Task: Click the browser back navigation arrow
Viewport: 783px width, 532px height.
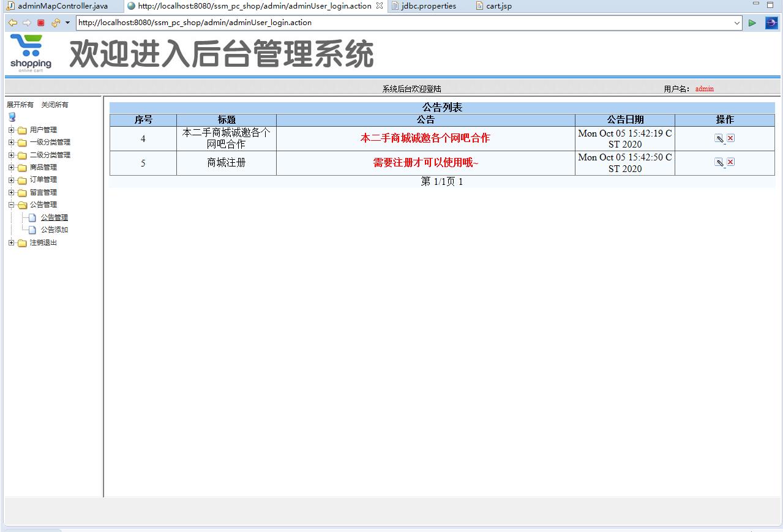Action: click(12, 23)
